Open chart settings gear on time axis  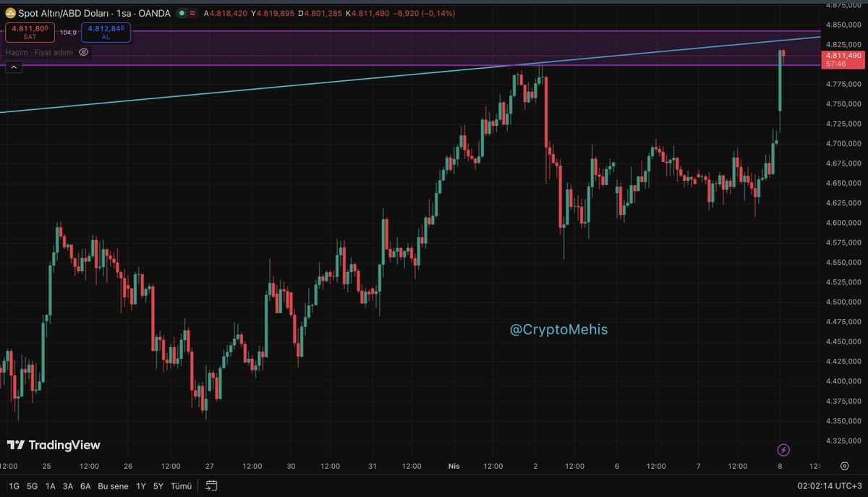coord(844,466)
